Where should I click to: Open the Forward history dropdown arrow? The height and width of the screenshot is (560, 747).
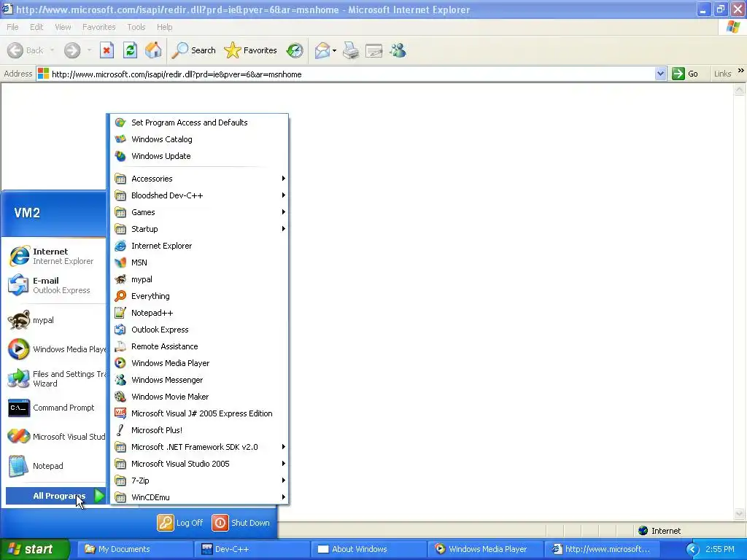[89, 50]
